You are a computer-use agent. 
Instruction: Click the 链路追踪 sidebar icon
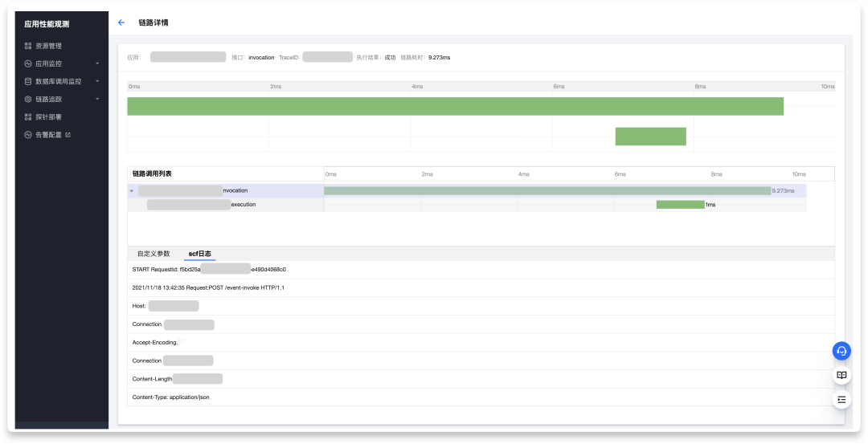pos(28,99)
